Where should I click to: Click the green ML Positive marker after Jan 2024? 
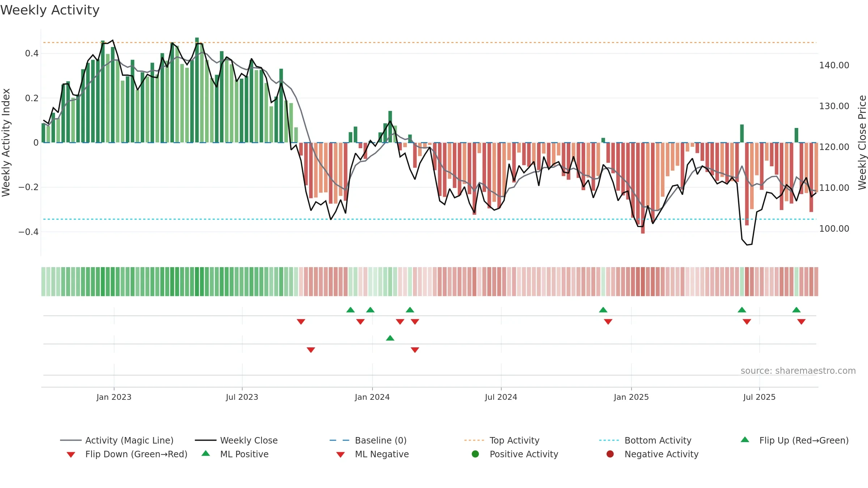point(390,338)
